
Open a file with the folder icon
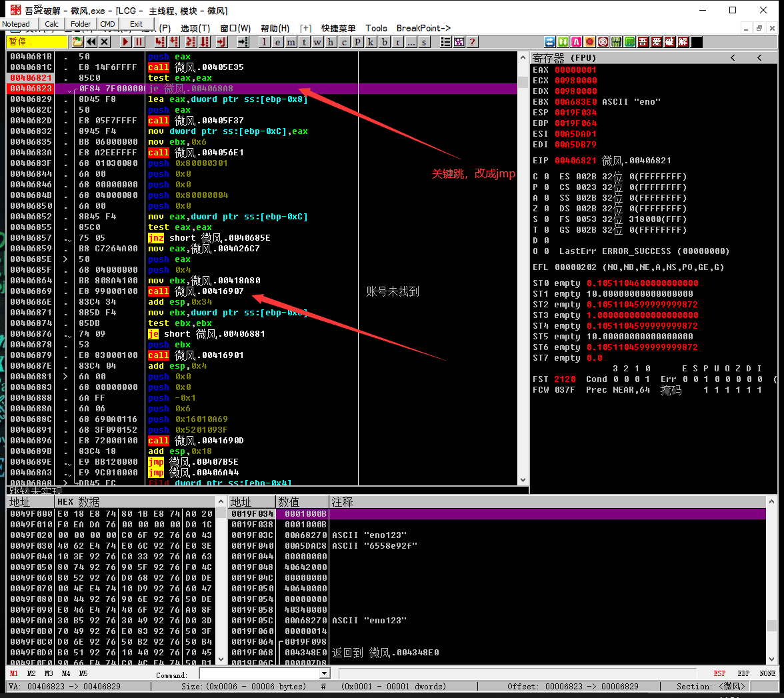pos(77,42)
